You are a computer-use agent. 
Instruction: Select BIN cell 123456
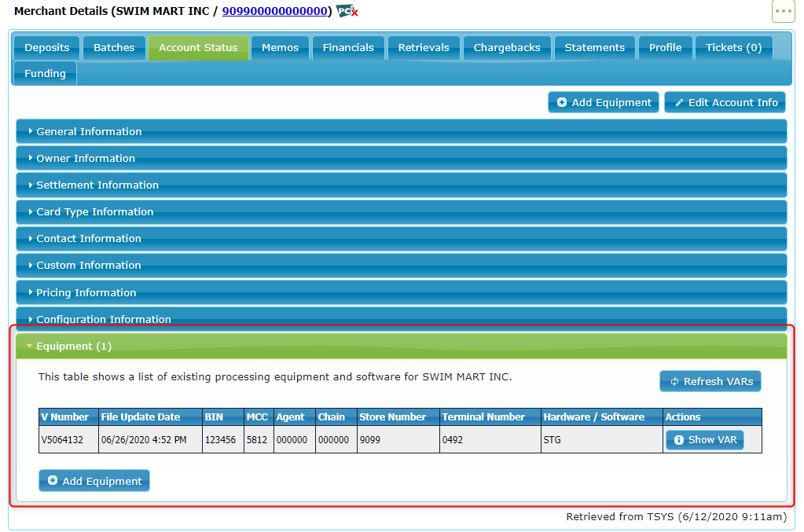223,440
